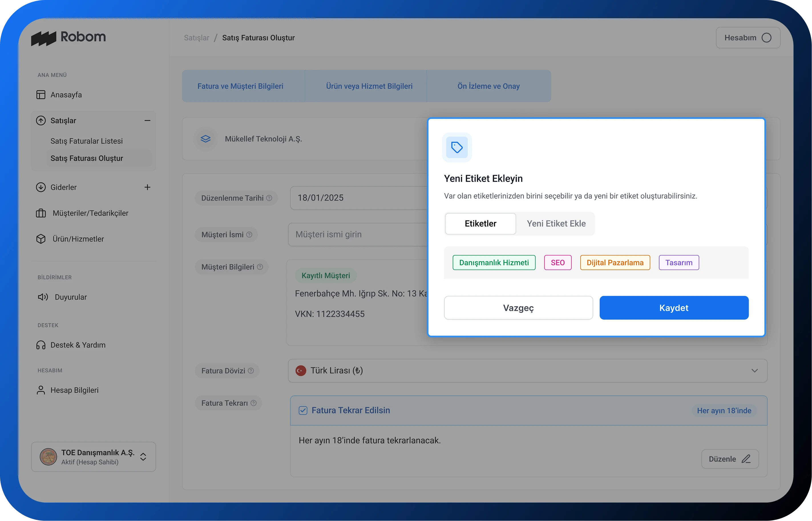Image resolution: width=812 pixels, height=521 pixels.
Task: Click the Duyurular megaphone icon
Action: (43, 297)
